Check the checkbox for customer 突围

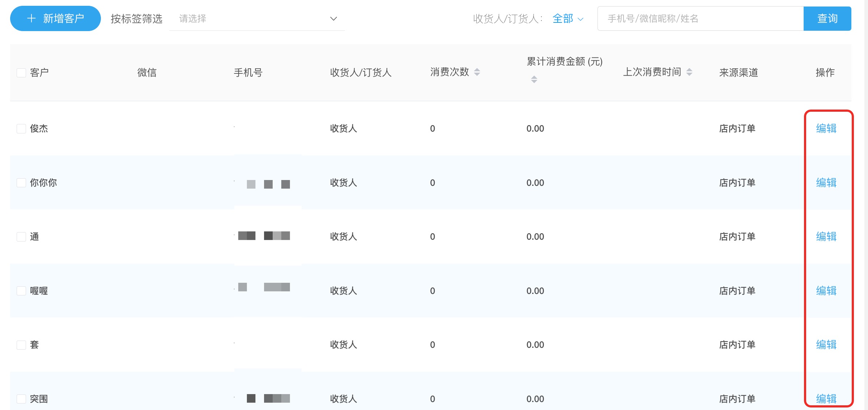pyautogui.click(x=21, y=399)
